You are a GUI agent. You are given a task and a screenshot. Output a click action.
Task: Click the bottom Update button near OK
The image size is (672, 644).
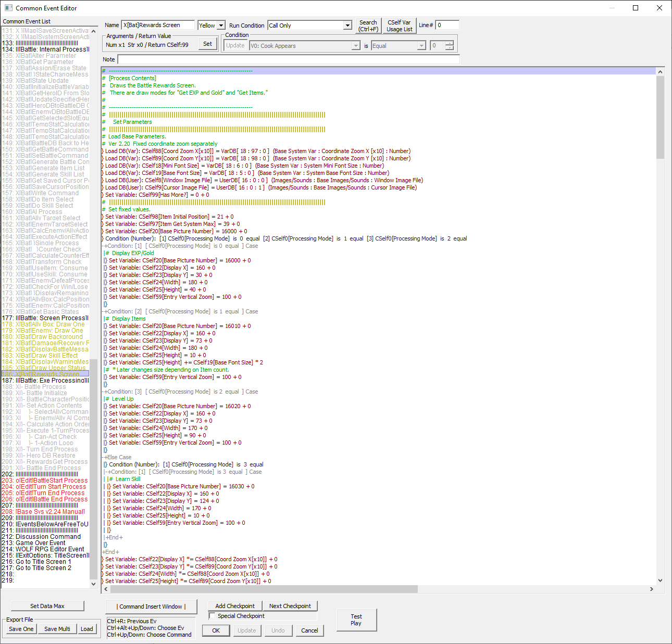pyautogui.click(x=247, y=630)
